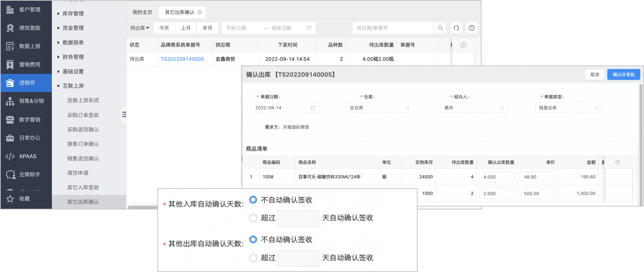This screenshot has width=644, height=272.
Task: Open 营销费用 sidebar icon
Action: click(x=10, y=65)
